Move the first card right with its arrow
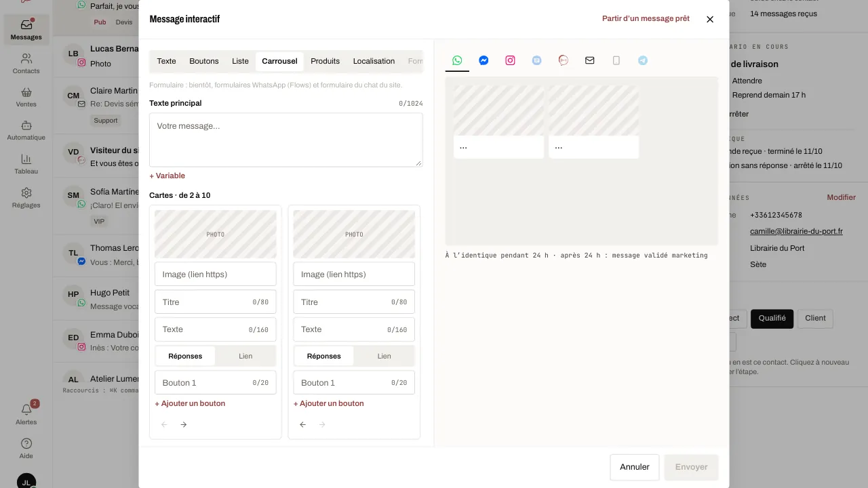868x488 pixels. pyautogui.click(x=183, y=425)
